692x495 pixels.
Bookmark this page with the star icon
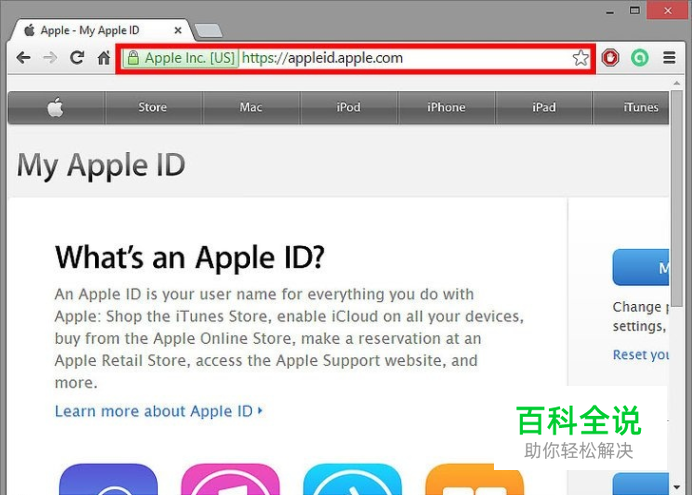point(580,58)
